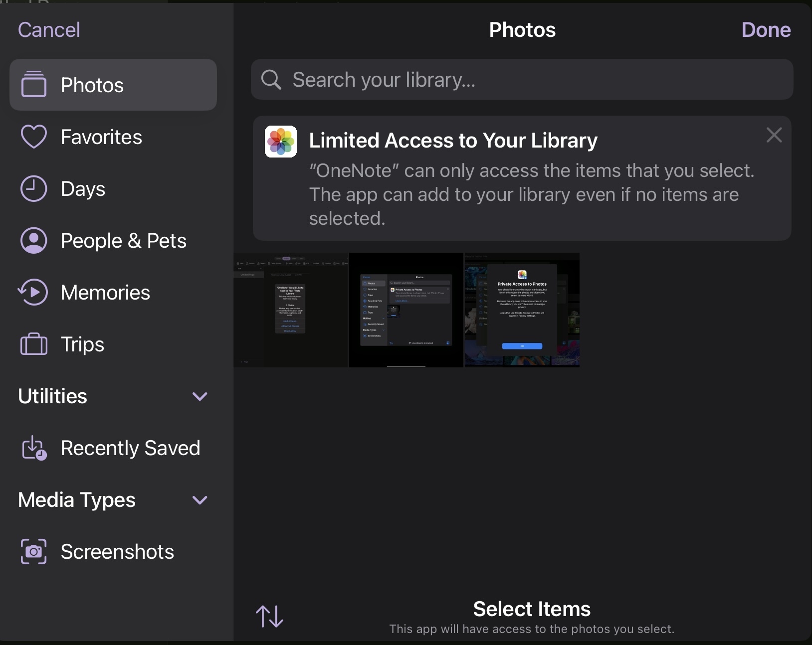The width and height of the screenshot is (812, 645).
Task: Click the Recently Saved download icon
Action: pyautogui.click(x=34, y=448)
